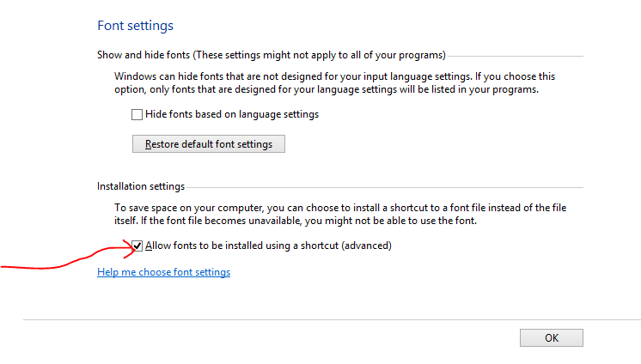Click the horizontal divider line above OK
The height and width of the screenshot is (364, 641).
[332, 320]
